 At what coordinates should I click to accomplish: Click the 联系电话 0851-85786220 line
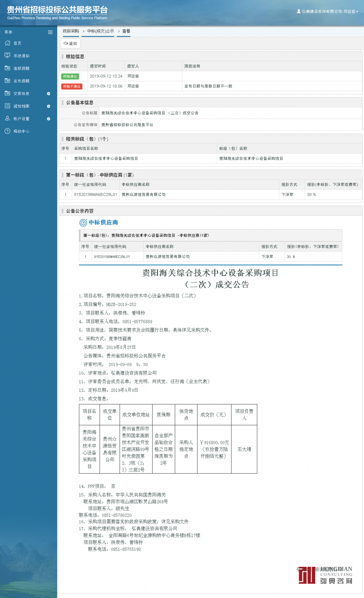coord(105,515)
